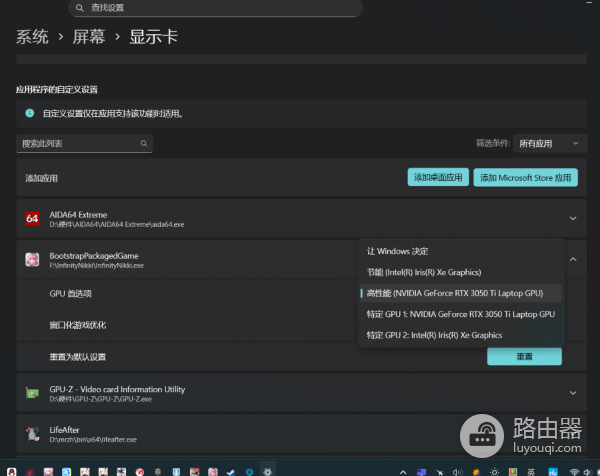
Task: Click the LifeAfter app icon
Action: point(32,434)
